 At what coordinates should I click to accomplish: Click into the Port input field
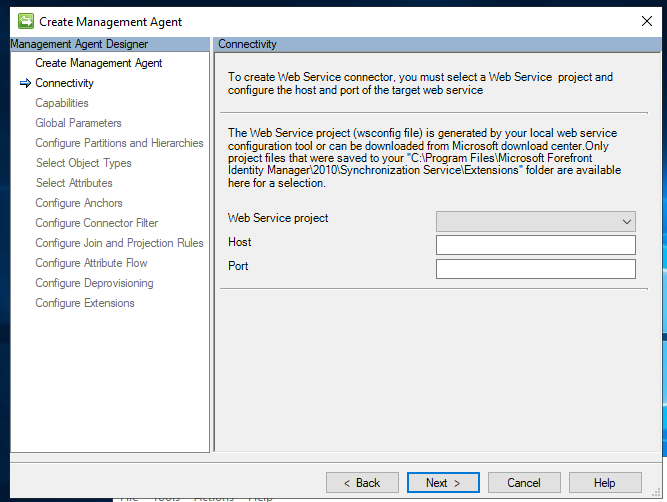[x=536, y=269]
